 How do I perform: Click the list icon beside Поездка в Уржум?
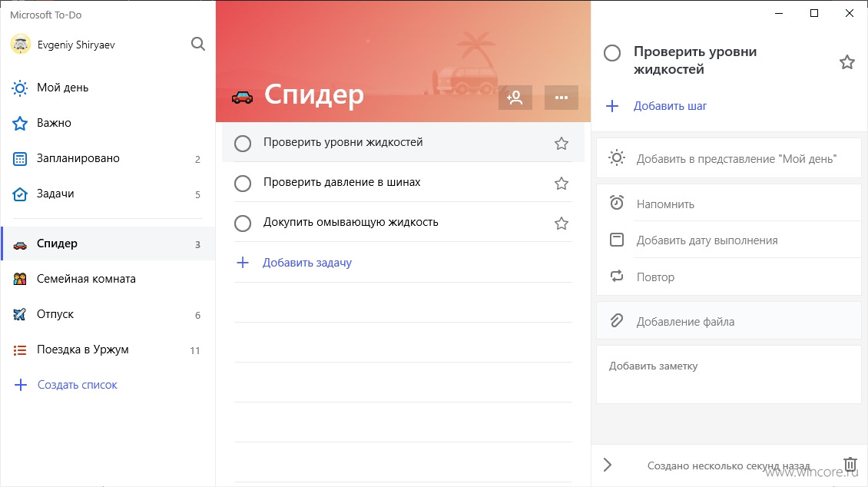point(20,350)
